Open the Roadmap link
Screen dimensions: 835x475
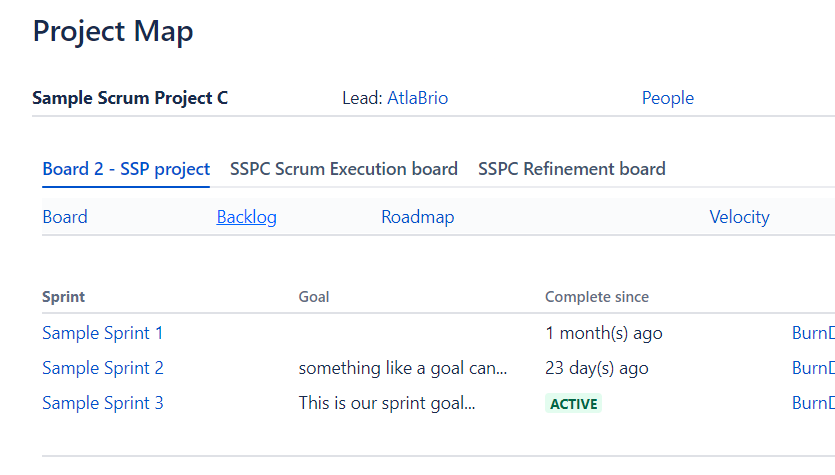417,217
